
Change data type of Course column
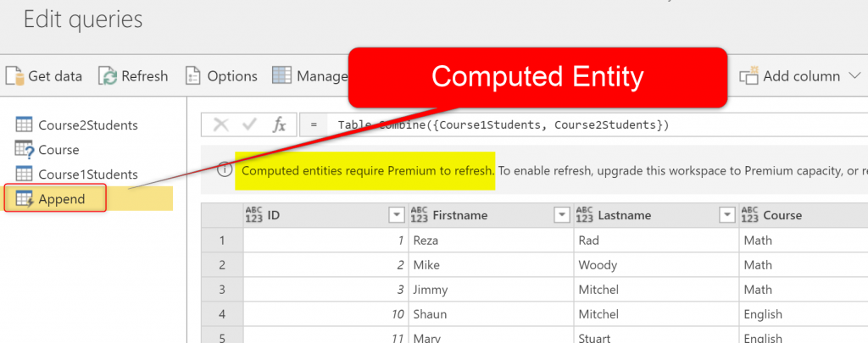pos(750,215)
